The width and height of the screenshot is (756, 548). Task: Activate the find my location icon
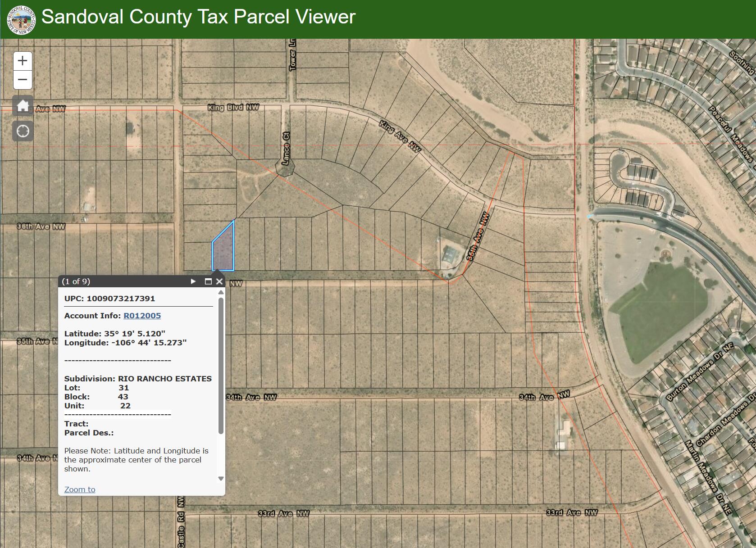tap(23, 131)
